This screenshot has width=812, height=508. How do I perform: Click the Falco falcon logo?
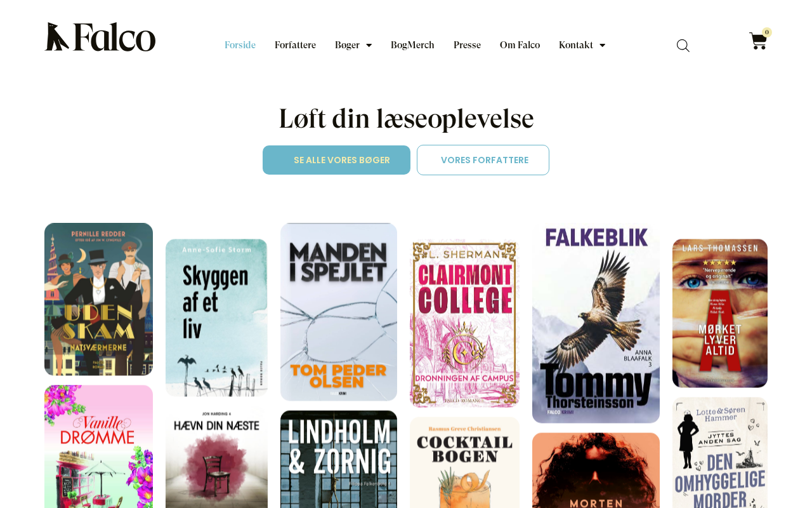(x=100, y=37)
